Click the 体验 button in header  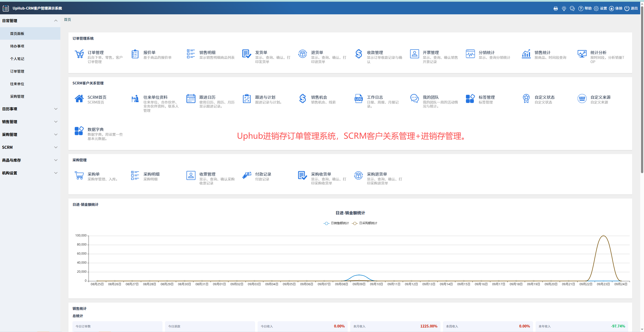tap(616, 9)
